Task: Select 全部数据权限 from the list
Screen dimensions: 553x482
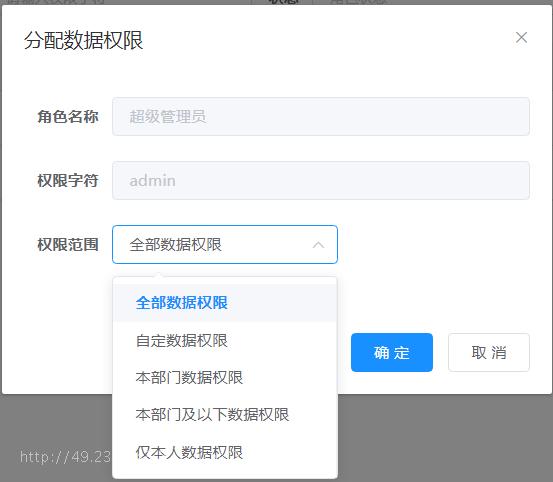Action: point(225,303)
